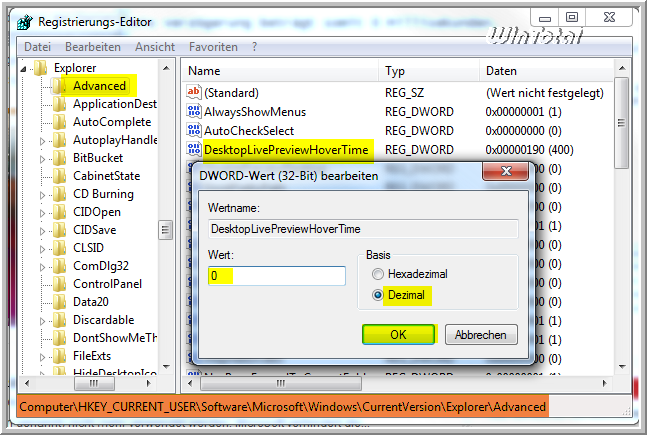Click the Typ column header
Image resolution: width=647 pixels, height=435 pixels.
429,71
